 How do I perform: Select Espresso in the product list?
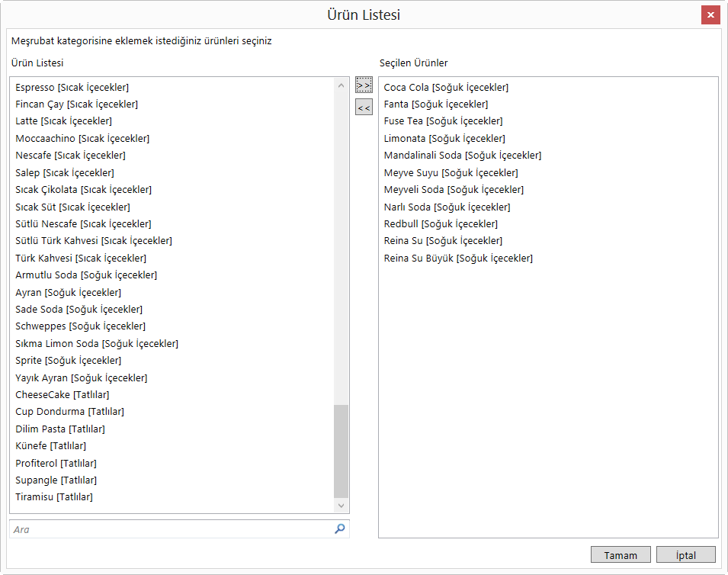72,88
